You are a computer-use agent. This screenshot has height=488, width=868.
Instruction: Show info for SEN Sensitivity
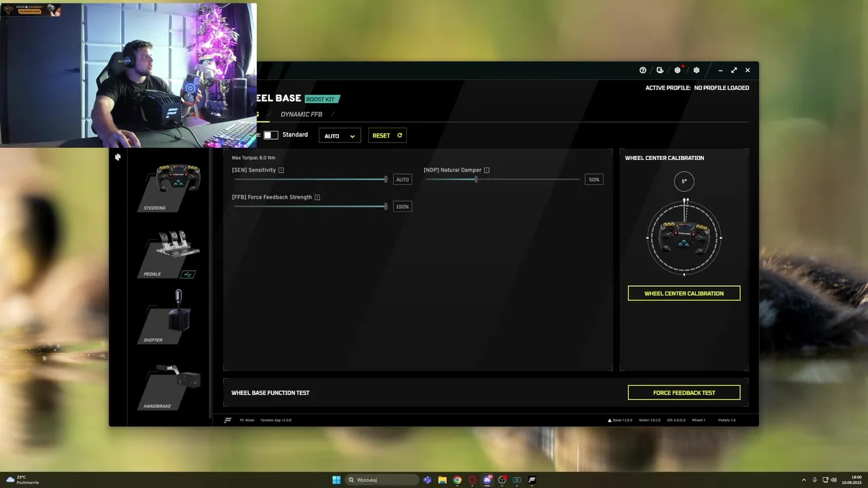click(x=281, y=170)
